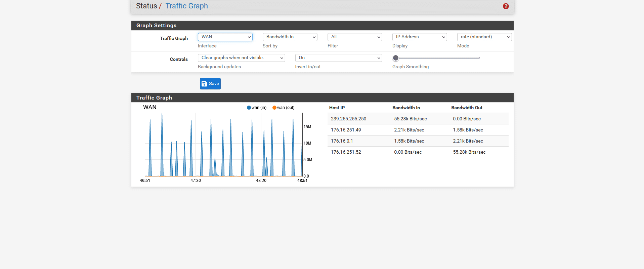Click the Graph Settings panel header
The image size is (644, 269).
coord(323,26)
